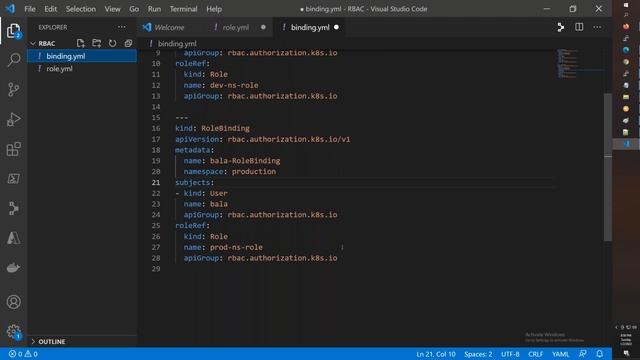Click binding.yml in the breadcrumb
640x360 pixels.
pos(177,43)
